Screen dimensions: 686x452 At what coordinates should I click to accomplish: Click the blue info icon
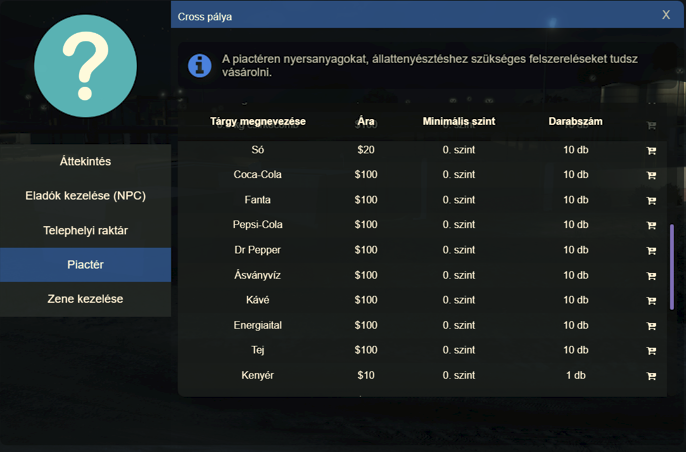pos(200,66)
